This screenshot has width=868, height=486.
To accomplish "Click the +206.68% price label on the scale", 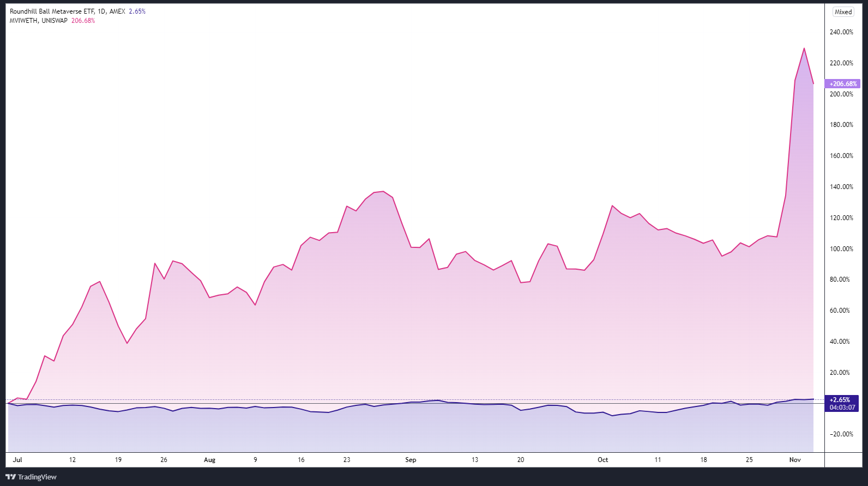I will [x=843, y=84].
